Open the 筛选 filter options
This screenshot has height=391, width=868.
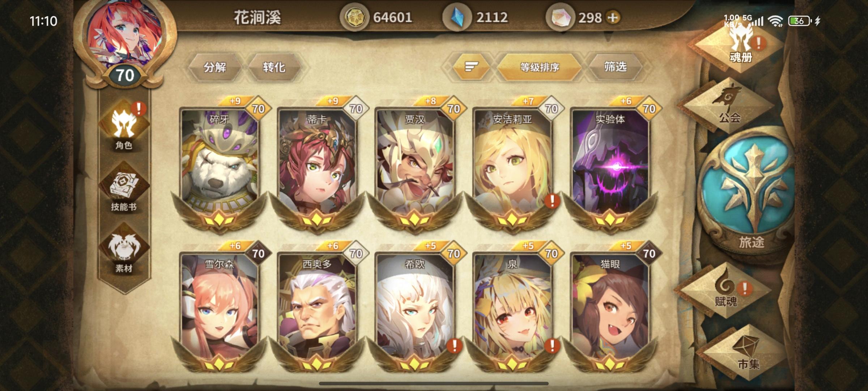[615, 67]
